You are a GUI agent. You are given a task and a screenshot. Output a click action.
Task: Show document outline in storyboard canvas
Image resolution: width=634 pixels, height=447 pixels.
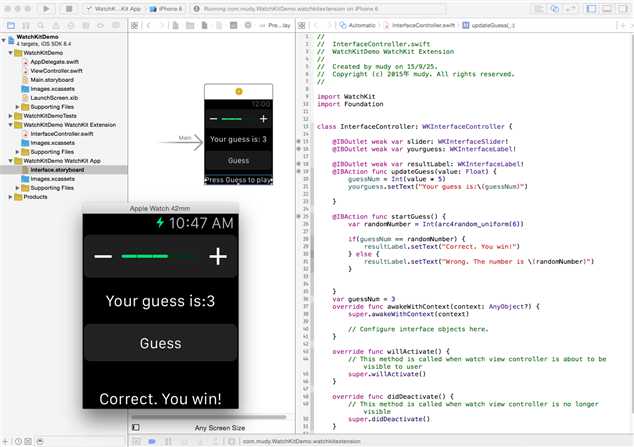(x=136, y=427)
